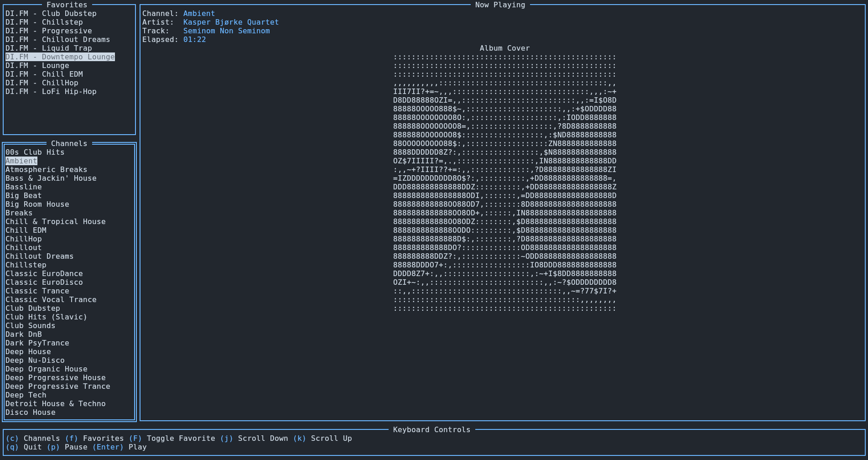Image resolution: width=868 pixels, height=460 pixels.
Task: Choose Classic EuroDance channel
Action: (44, 273)
